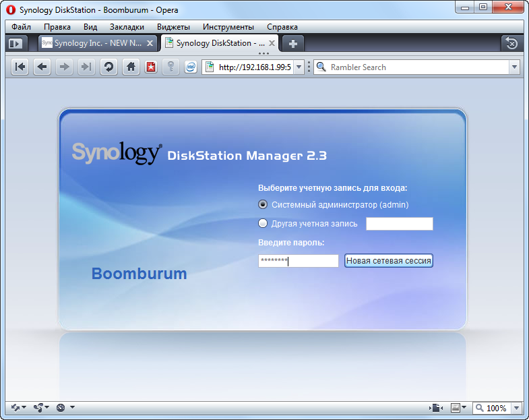The height and width of the screenshot is (420, 529).
Task: Open the Закладки menu
Action: [x=127, y=27]
